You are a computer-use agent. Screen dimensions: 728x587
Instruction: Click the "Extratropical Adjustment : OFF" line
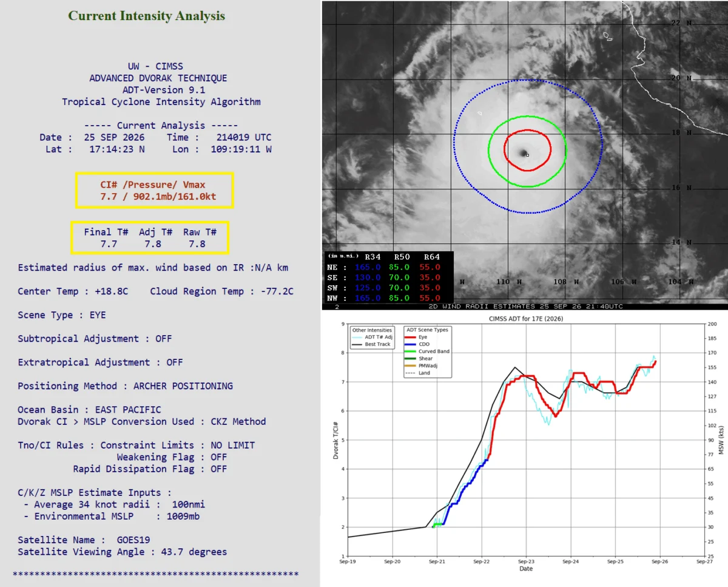100,362
